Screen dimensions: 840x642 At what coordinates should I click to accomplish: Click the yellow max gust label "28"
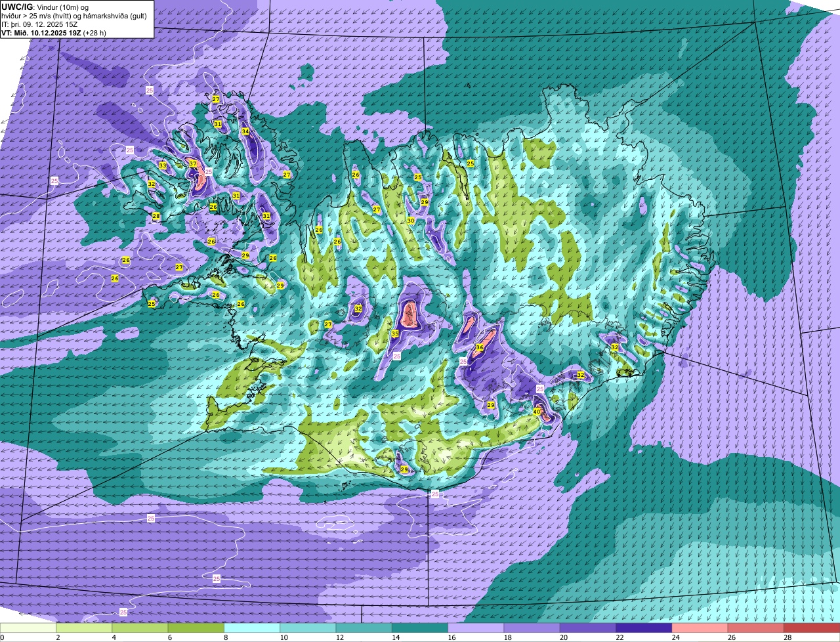click(156, 216)
